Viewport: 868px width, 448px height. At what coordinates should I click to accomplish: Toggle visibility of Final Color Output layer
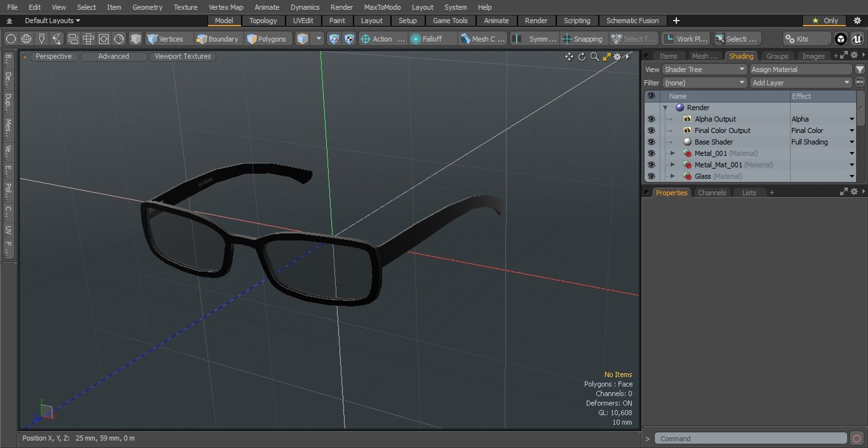[x=651, y=130]
